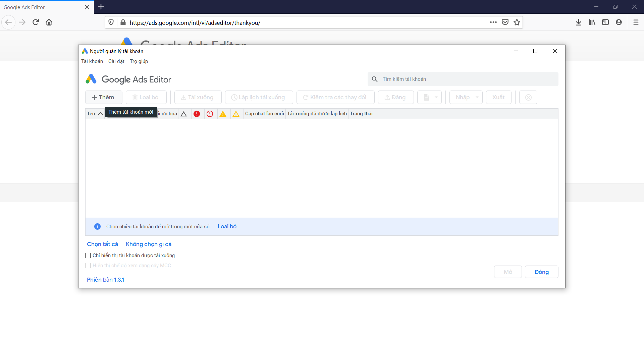This screenshot has height=343, width=644.
Task: Sort by Tên column header arrow
Action: point(100,114)
